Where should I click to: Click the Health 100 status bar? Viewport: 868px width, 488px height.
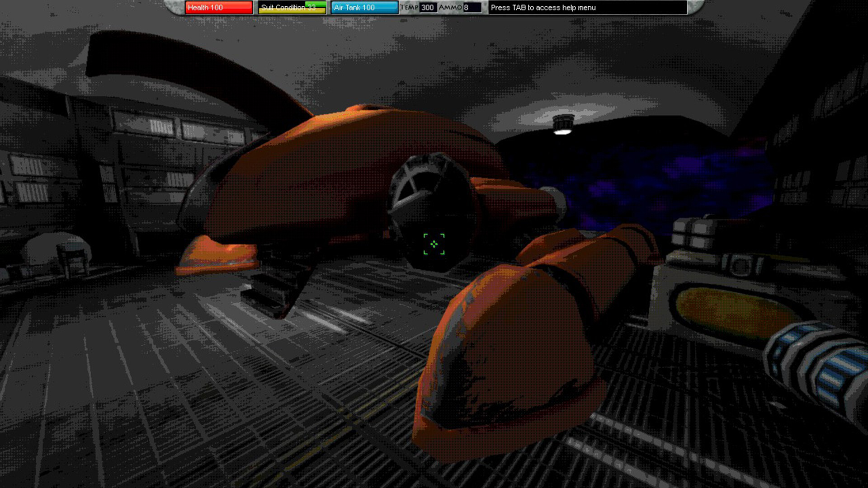(x=218, y=8)
